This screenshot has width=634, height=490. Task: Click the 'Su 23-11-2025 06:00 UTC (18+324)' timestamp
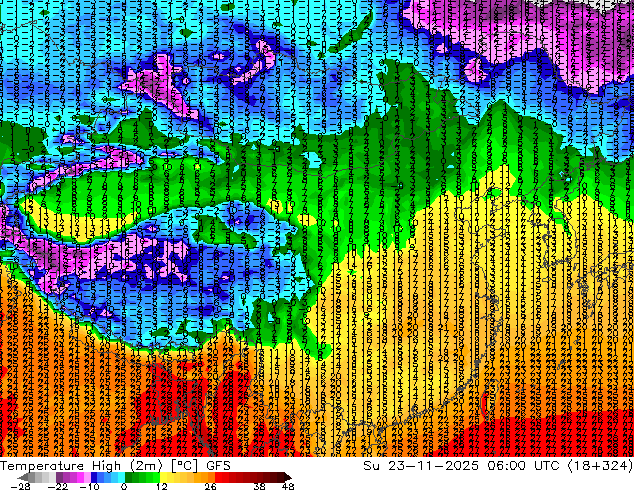498,466
